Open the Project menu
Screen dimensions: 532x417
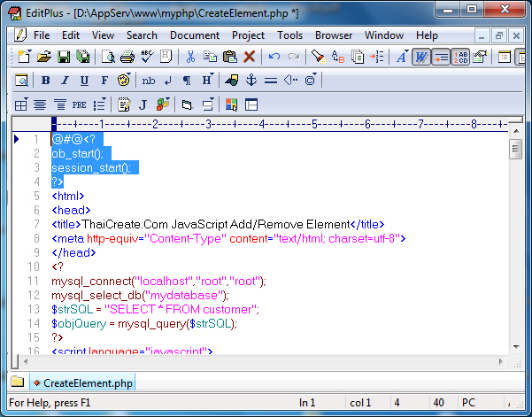click(248, 35)
